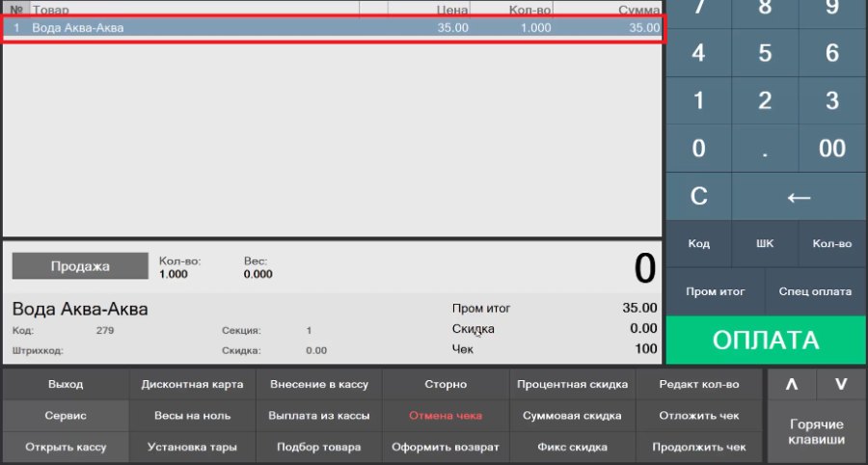Click the Продажа mode button
The height and width of the screenshot is (465, 868).
tap(80, 266)
